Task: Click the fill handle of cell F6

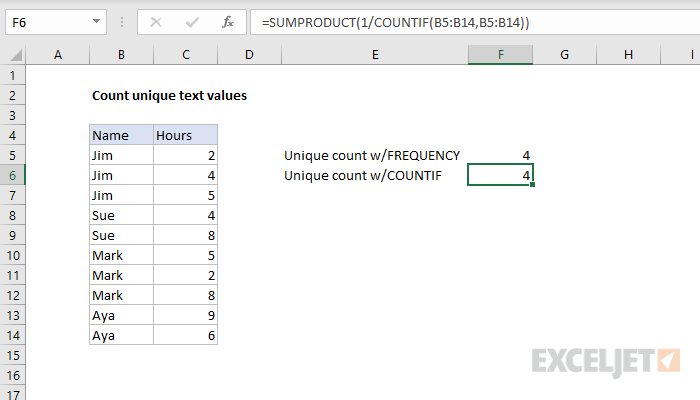Action: pos(533,184)
